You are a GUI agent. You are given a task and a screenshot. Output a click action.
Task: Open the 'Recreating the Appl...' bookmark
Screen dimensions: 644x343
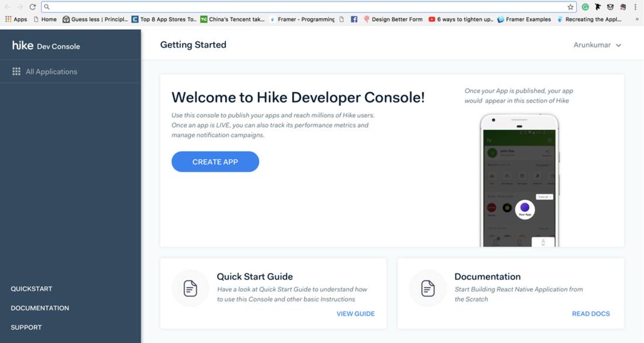[x=590, y=19]
